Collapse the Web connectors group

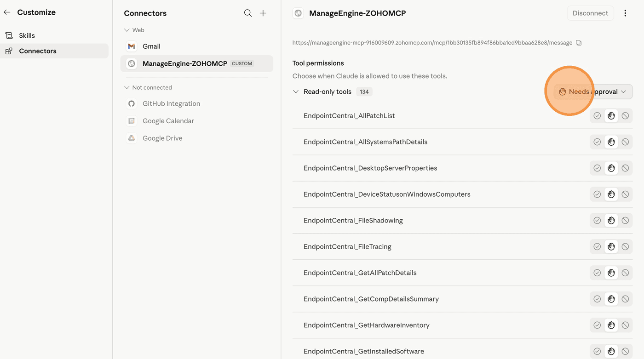[126, 30]
